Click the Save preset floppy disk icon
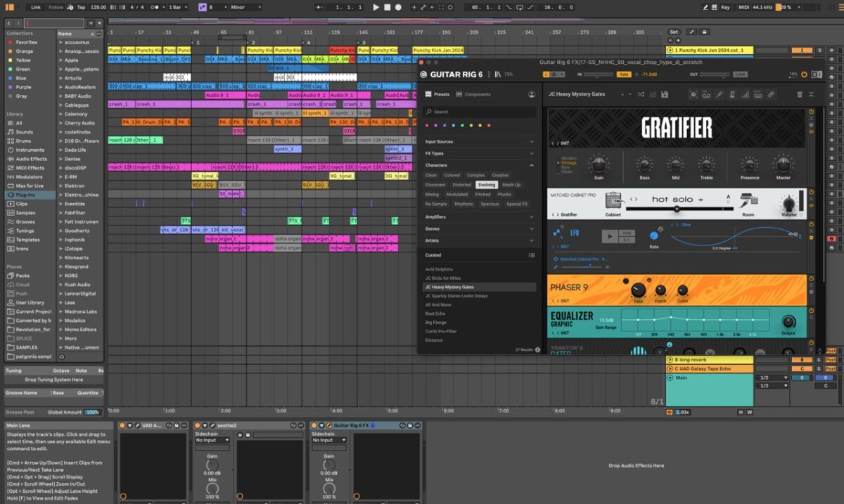Screen dimensions: 844x504 [x=665, y=94]
